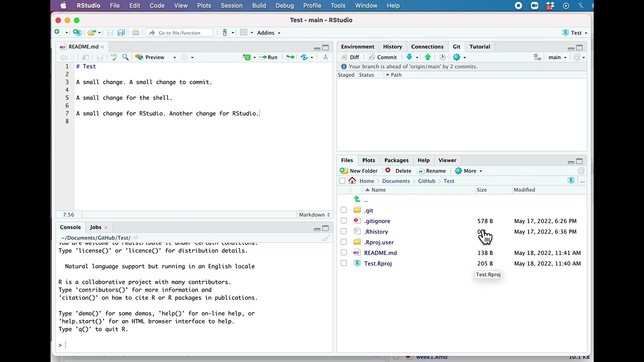Tick the checkbox next to README.md

point(344,252)
